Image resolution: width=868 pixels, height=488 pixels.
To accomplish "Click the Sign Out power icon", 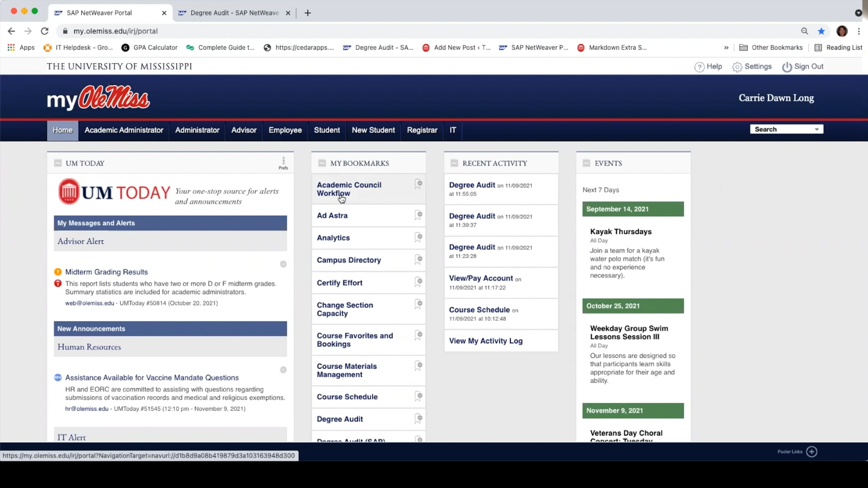I will point(787,67).
